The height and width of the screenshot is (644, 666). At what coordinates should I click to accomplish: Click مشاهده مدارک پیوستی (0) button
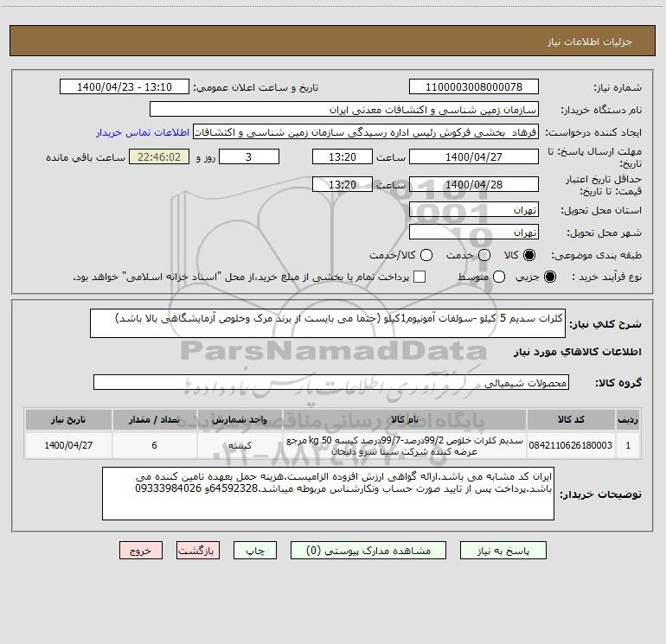click(x=368, y=551)
